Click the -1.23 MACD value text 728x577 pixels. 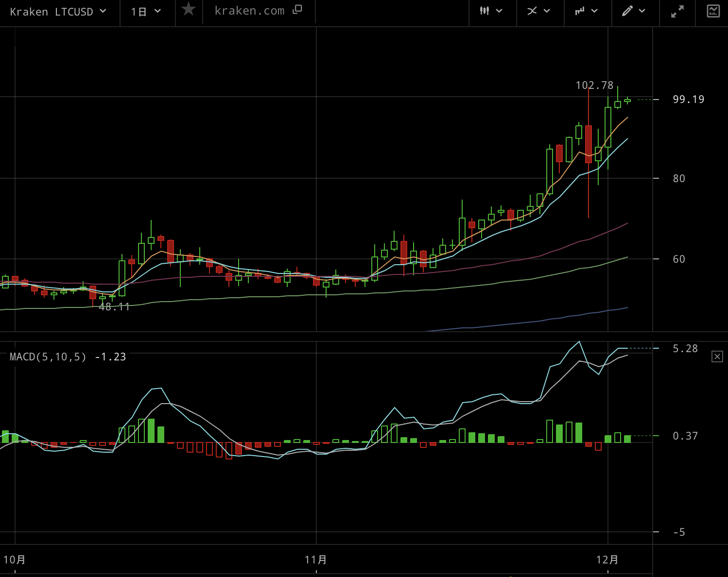click(110, 357)
